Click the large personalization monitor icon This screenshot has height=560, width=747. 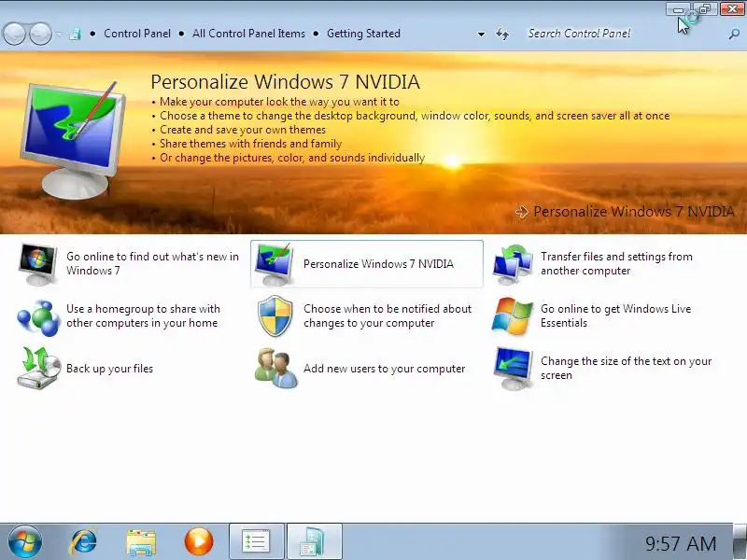click(72, 139)
